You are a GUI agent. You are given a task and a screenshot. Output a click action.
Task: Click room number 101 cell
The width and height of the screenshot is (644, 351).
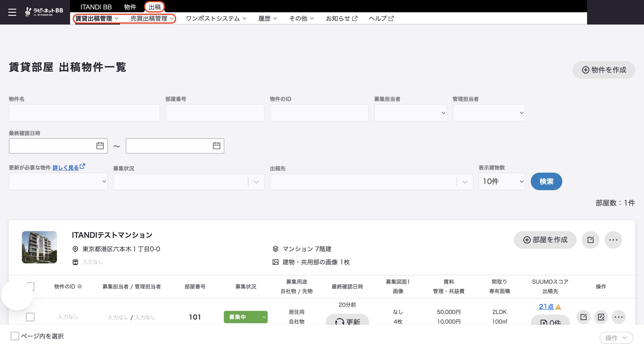[x=195, y=317]
